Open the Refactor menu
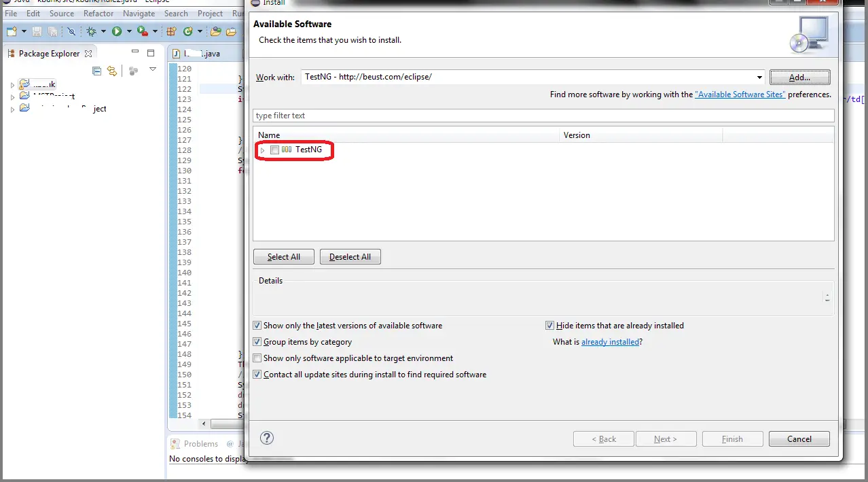The height and width of the screenshot is (482, 868). click(99, 14)
